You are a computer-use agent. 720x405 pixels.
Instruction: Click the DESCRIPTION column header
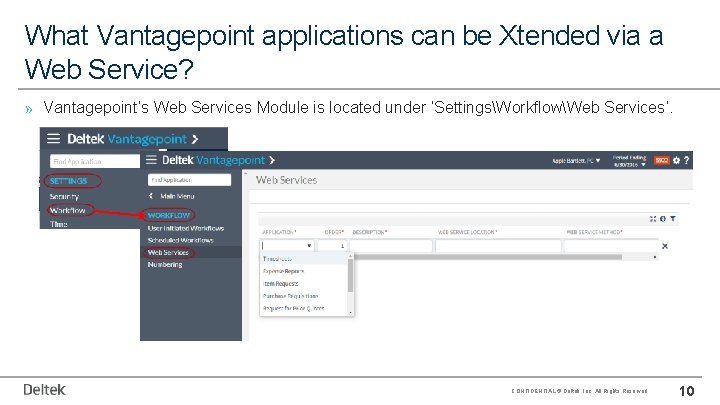pos(370,232)
